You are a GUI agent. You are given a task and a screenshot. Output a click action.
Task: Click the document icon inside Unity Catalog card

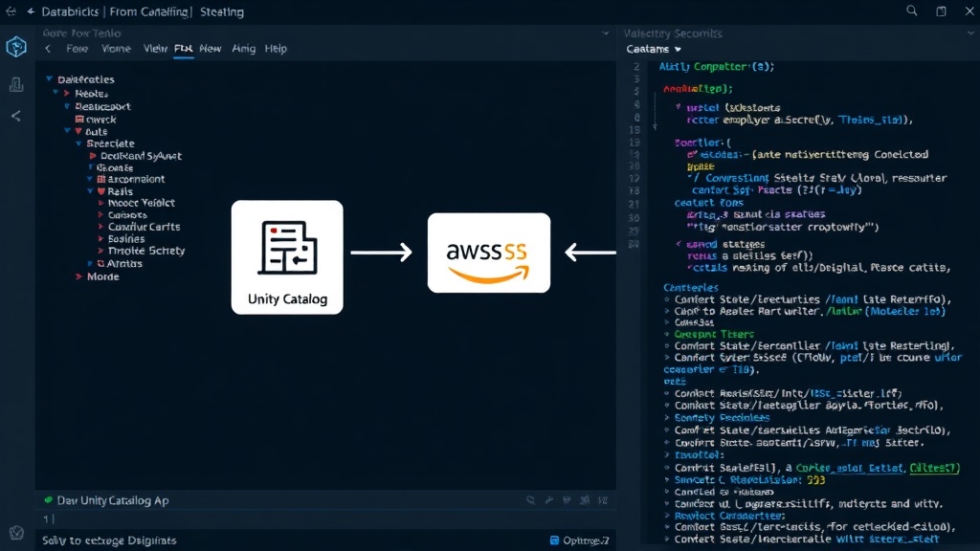click(287, 248)
